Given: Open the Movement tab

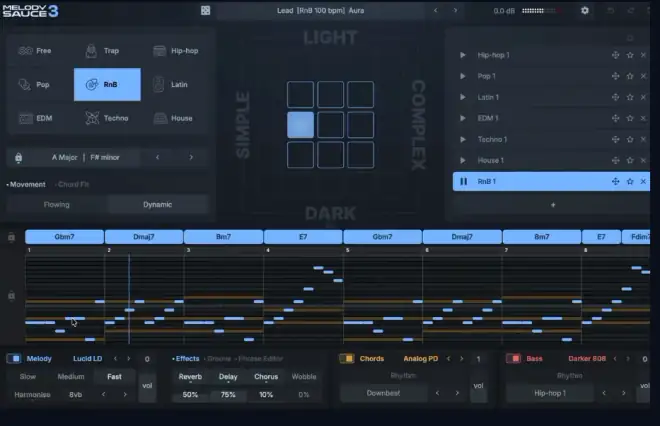Looking at the screenshot, I should point(26,184).
